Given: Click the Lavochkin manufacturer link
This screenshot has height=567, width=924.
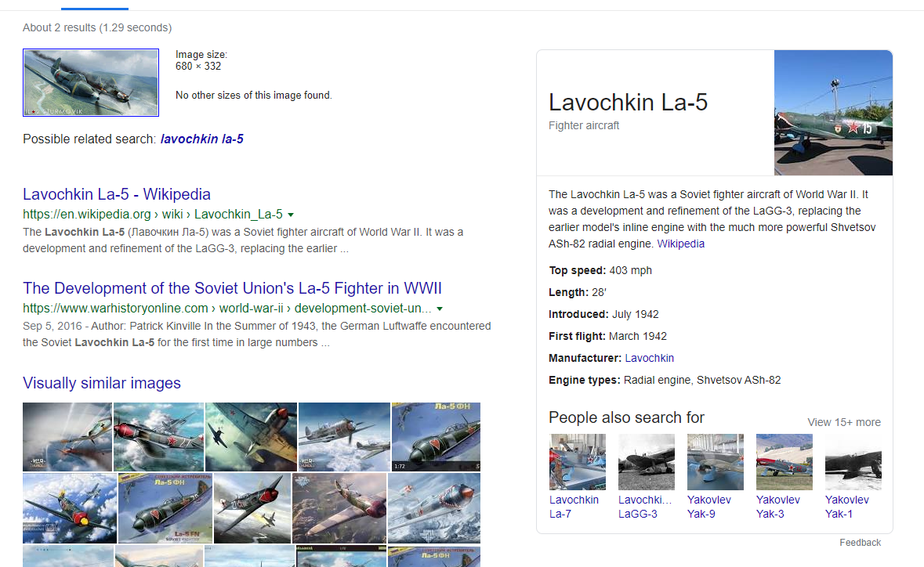Looking at the screenshot, I should point(649,358).
